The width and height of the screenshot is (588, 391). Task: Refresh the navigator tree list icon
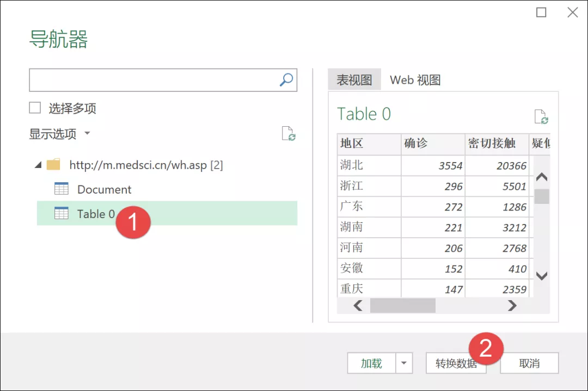pos(289,133)
